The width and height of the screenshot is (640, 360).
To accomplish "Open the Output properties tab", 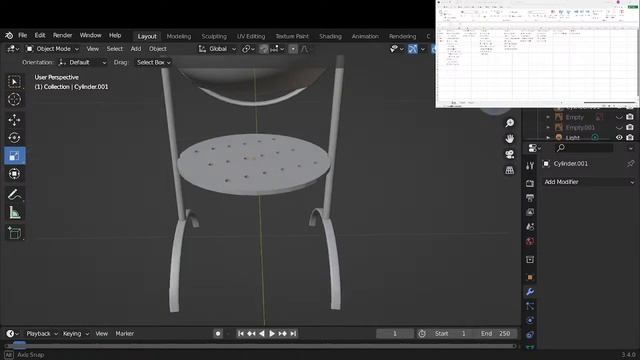I will coord(530,198).
